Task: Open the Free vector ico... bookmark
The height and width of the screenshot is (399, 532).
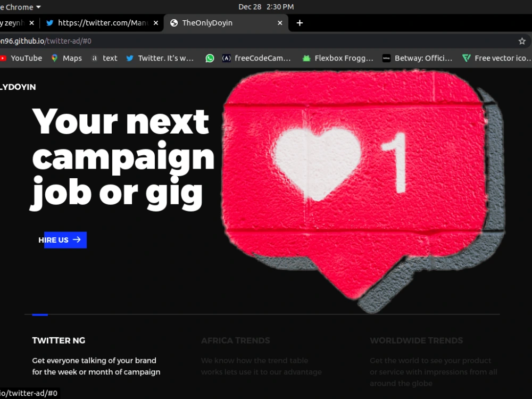Action: coord(497,58)
